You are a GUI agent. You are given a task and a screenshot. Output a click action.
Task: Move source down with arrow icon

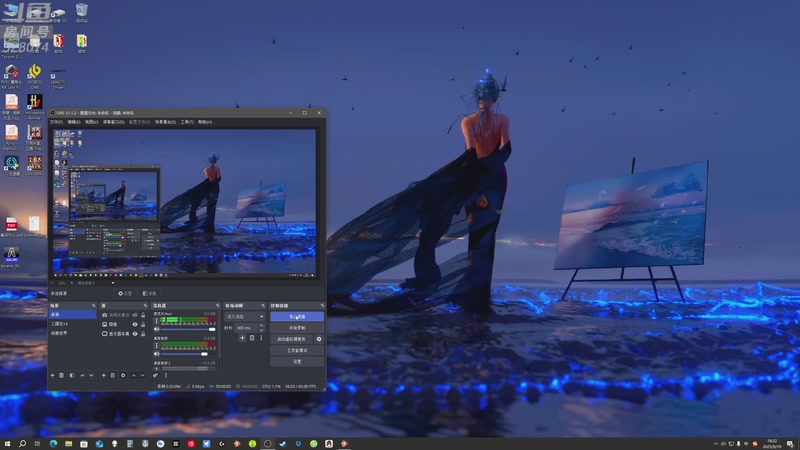[x=143, y=376]
